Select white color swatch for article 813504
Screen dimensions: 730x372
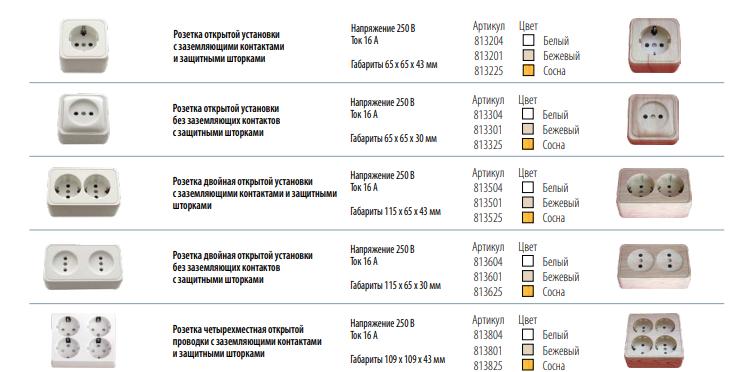(x=527, y=187)
